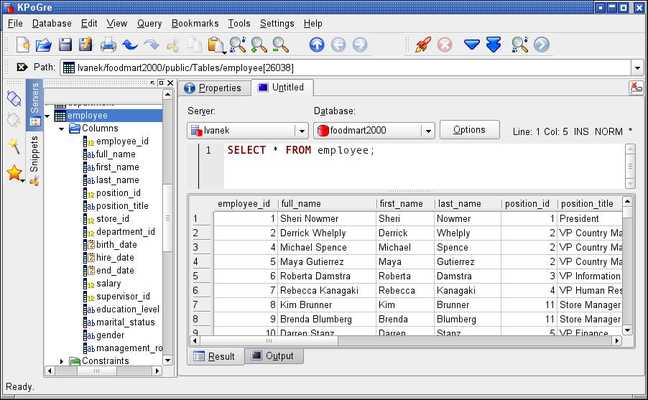Viewport: 648px width, 400px height.
Task: Float the tree panel with detach button
Action: pyautogui.click(x=161, y=83)
